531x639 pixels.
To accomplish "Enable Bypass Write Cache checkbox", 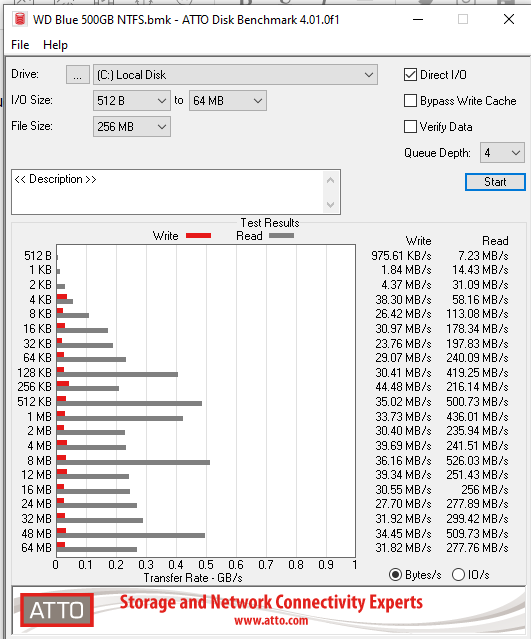I will (410, 101).
